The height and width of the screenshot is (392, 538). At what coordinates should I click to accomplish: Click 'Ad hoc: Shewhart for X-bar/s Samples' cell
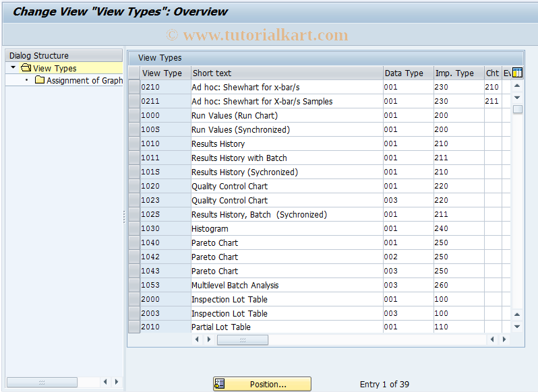pos(287,101)
